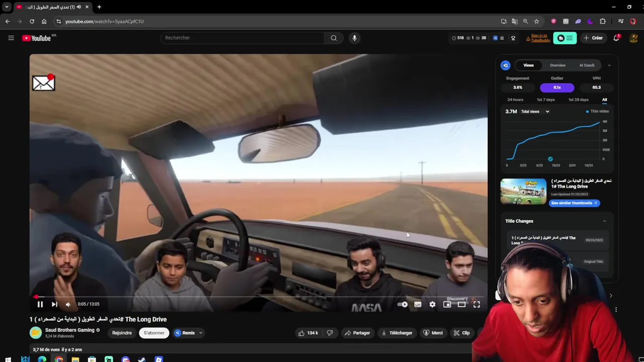Open Saud Brothers Gaming channel avatar
The width and height of the screenshot is (644, 362).
(x=36, y=333)
